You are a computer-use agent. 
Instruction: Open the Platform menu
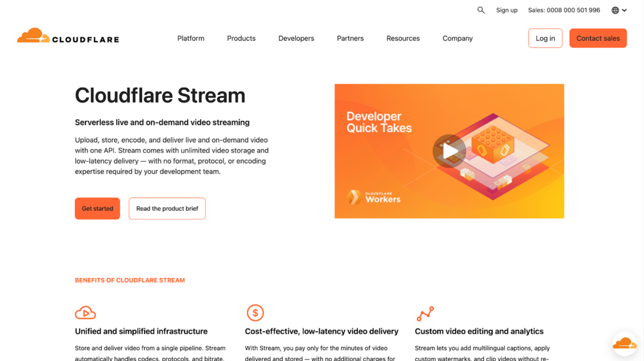pos(191,38)
